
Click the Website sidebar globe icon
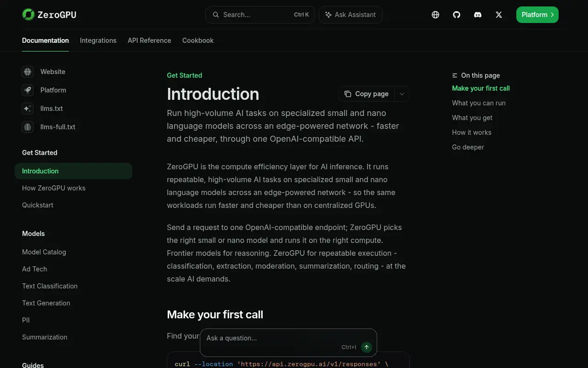tap(28, 72)
